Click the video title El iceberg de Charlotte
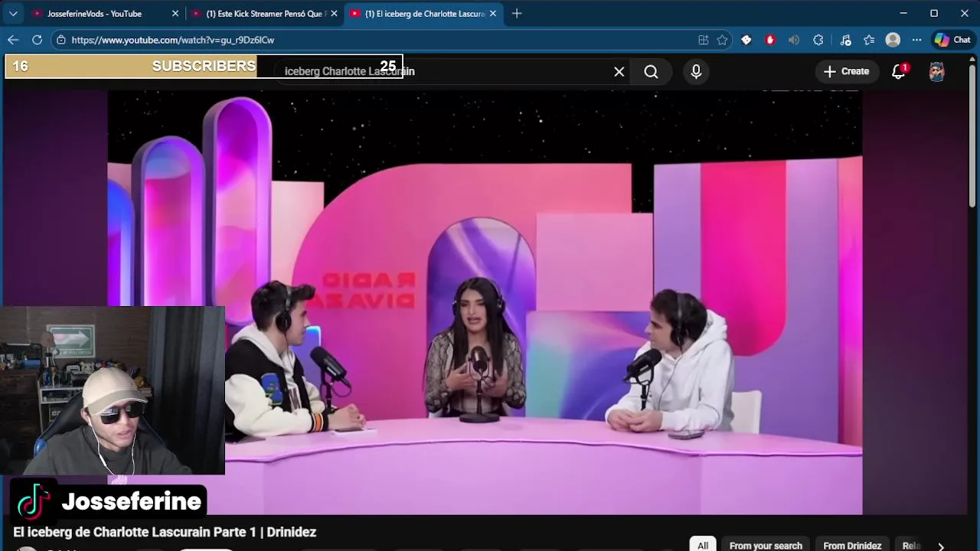The image size is (980, 551). [165, 532]
